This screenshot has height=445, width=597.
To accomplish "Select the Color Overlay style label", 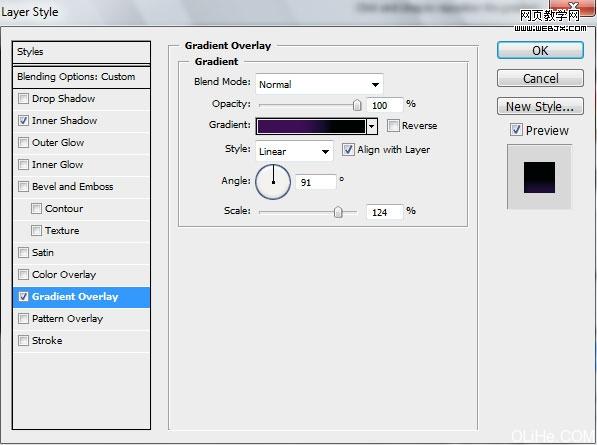I will [64, 275].
